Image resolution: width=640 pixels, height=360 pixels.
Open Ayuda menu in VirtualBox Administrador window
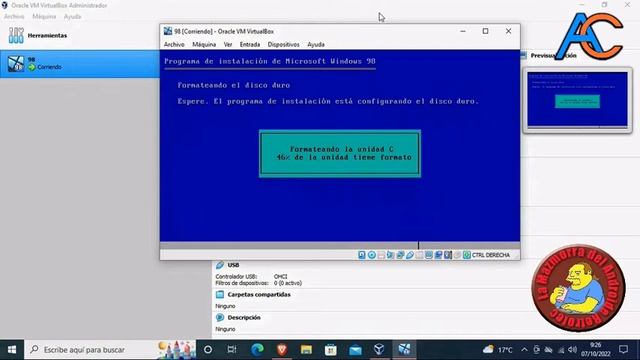click(72, 16)
